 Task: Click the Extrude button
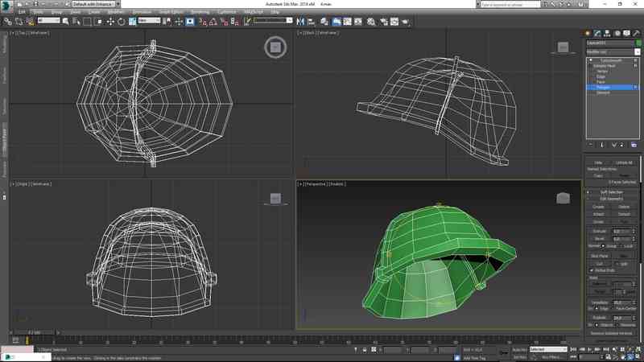pos(599,232)
